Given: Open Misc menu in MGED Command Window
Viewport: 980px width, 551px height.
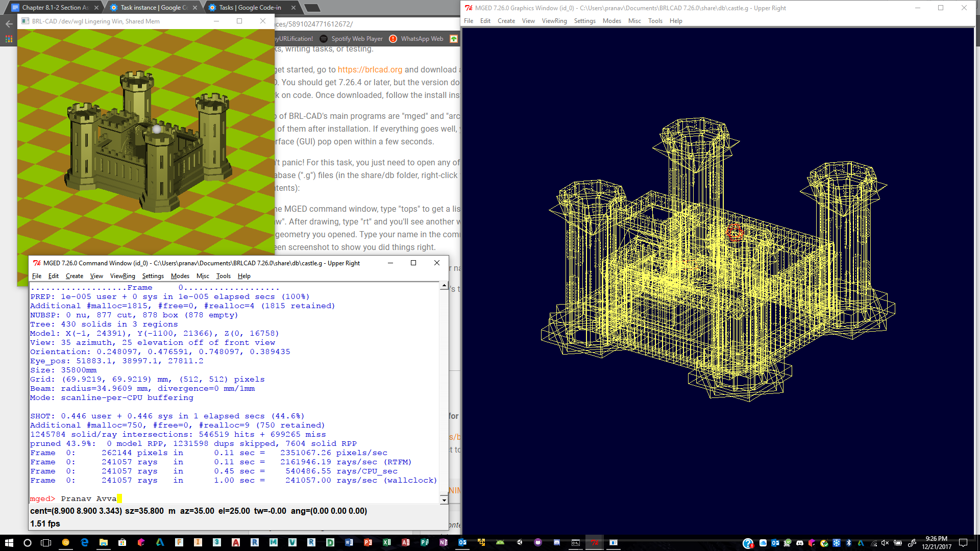Looking at the screenshot, I should pyautogui.click(x=203, y=276).
